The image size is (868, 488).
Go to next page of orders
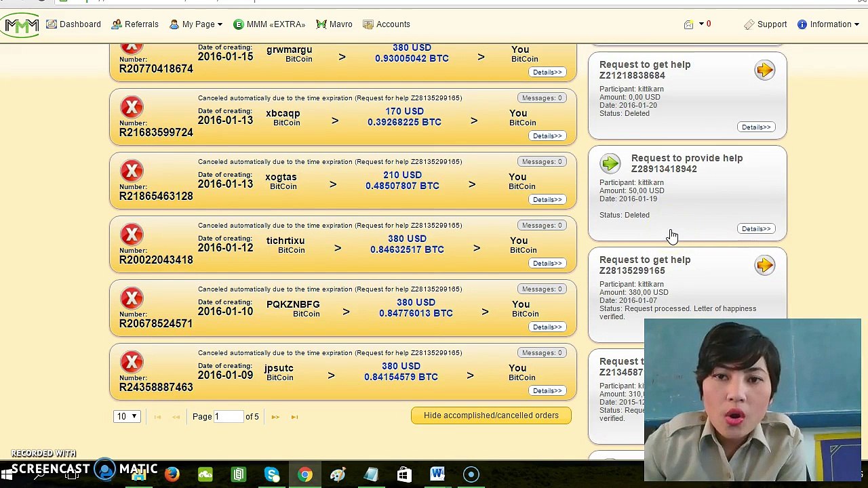[275, 417]
